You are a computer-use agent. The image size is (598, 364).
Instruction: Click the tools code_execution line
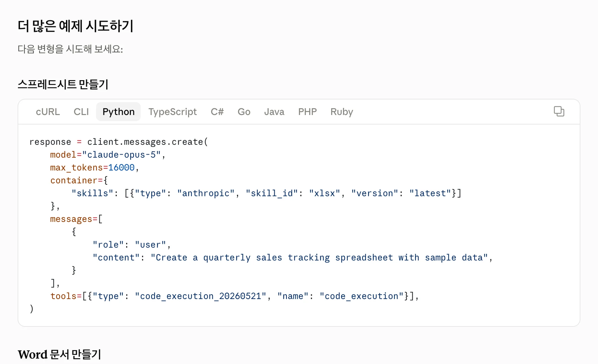(235, 296)
